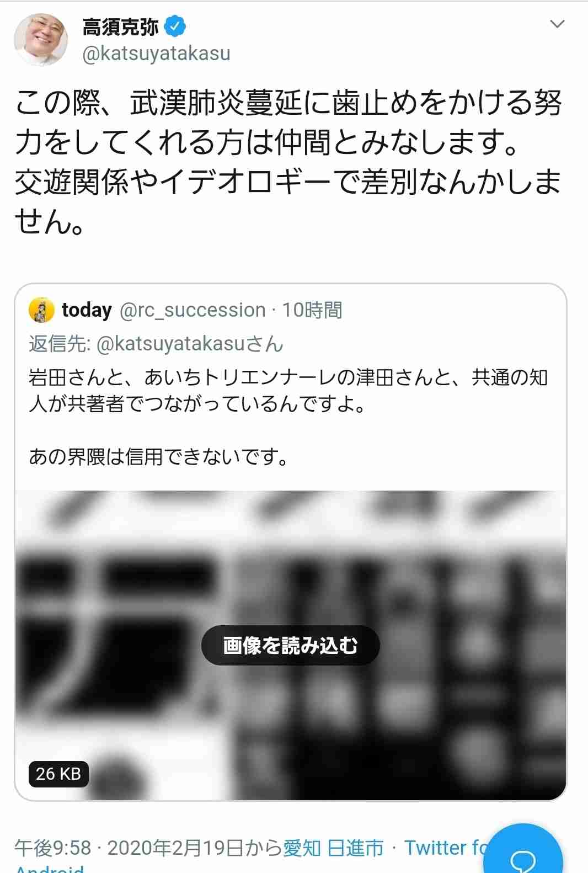
Task: Select the 高須克弥 display name
Action: tap(120, 26)
